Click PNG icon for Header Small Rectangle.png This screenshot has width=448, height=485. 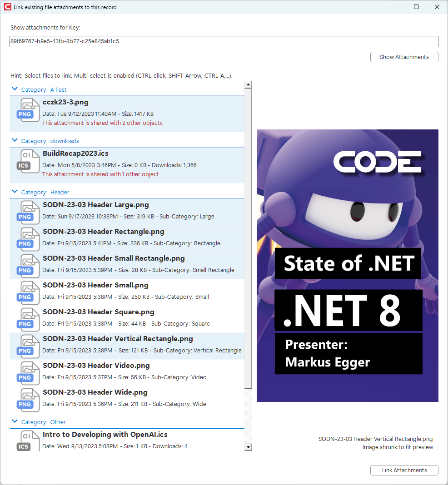[28, 266]
